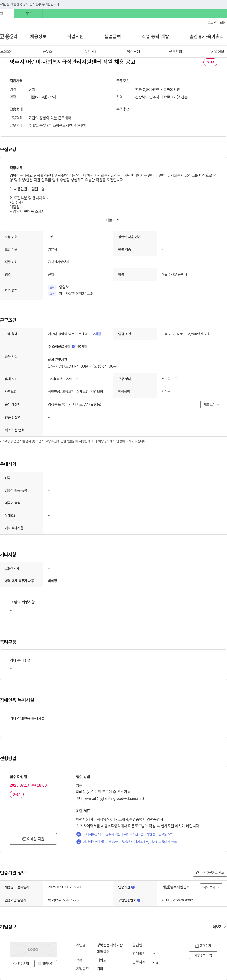Select the company name 경북전문대학교산학협력단
Viewport: 227px width, 980px height.
coord(109,949)
